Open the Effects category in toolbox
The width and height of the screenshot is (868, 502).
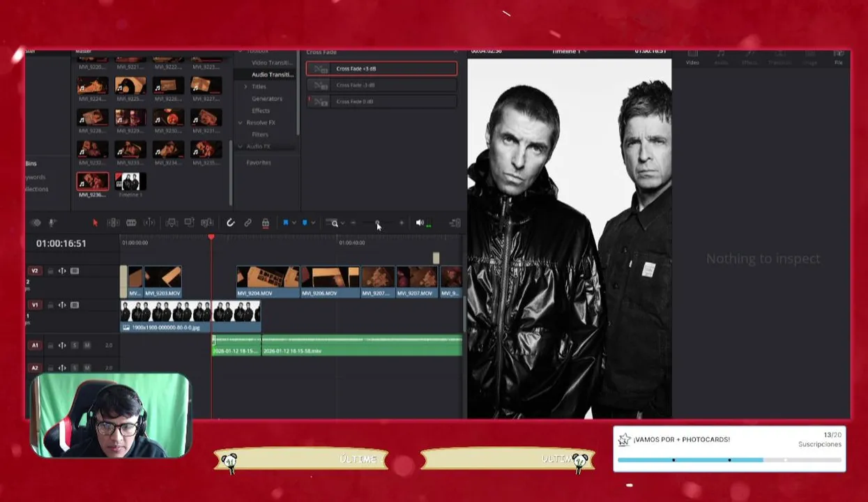pos(261,111)
